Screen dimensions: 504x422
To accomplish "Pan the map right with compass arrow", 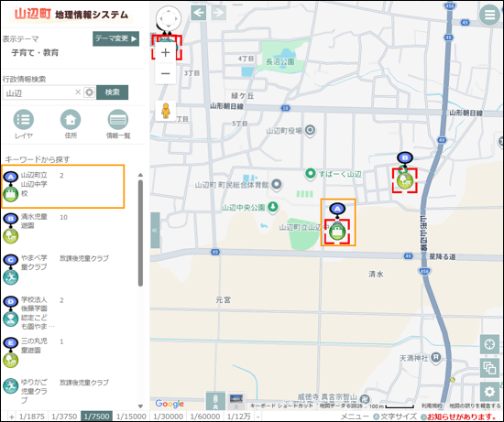I will [x=177, y=18].
